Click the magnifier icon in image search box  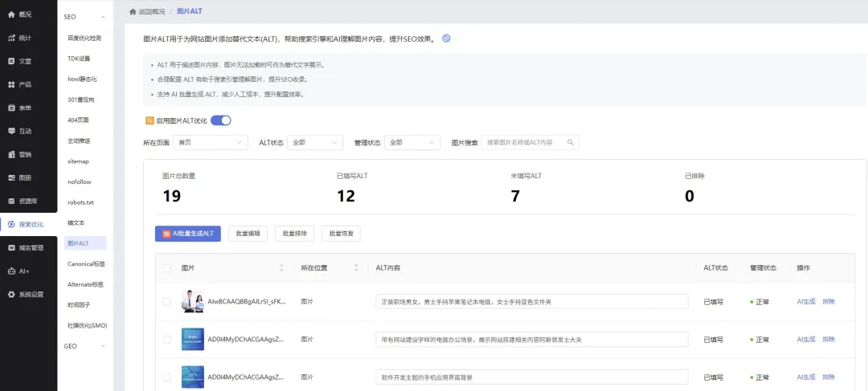(571, 143)
